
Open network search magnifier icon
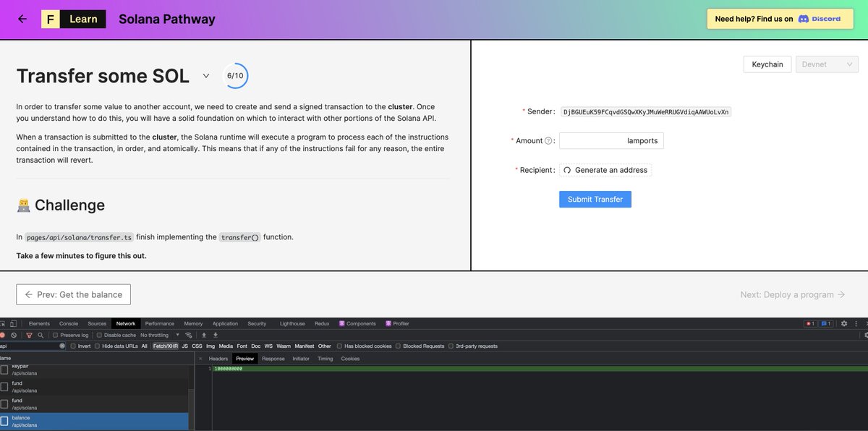[x=41, y=336]
